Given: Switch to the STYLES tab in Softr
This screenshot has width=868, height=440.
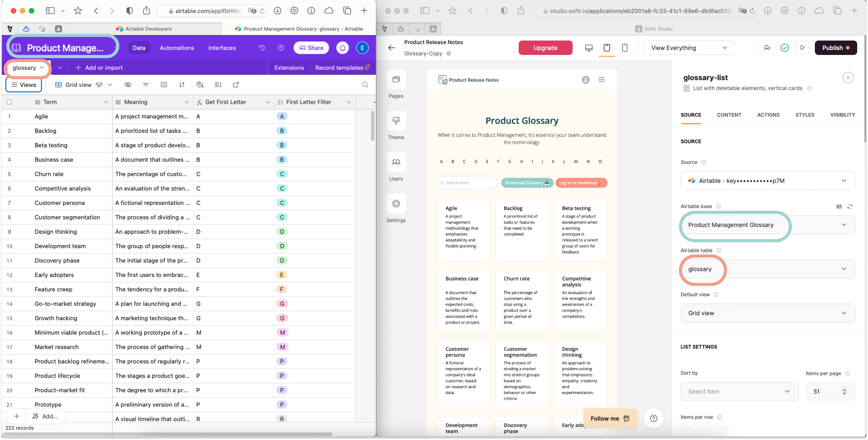Looking at the screenshot, I should (805, 115).
